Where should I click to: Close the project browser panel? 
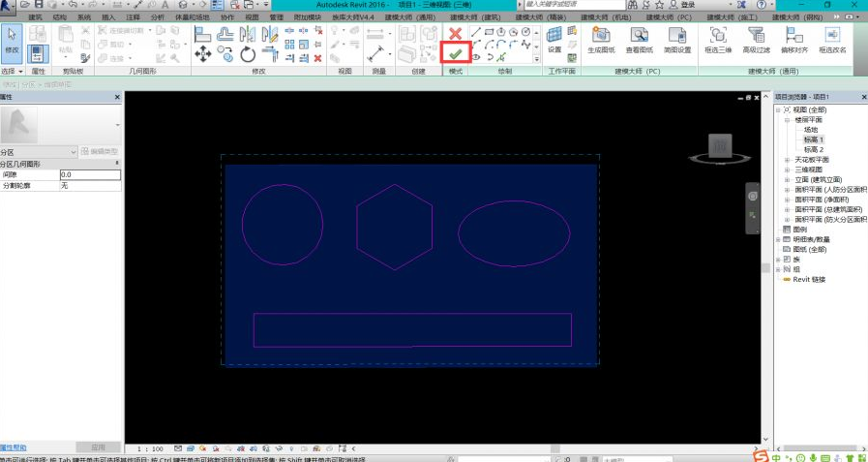[x=864, y=97]
